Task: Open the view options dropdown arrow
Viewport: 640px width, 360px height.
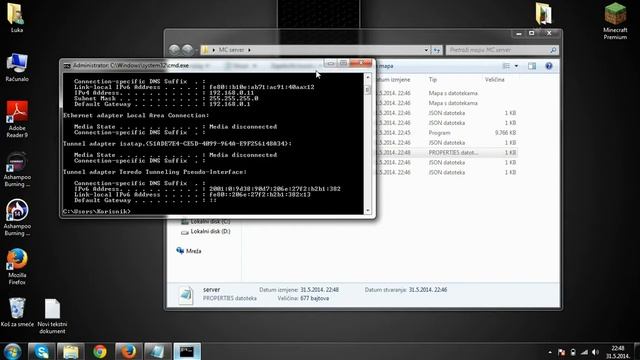Action: coord(516,66)
